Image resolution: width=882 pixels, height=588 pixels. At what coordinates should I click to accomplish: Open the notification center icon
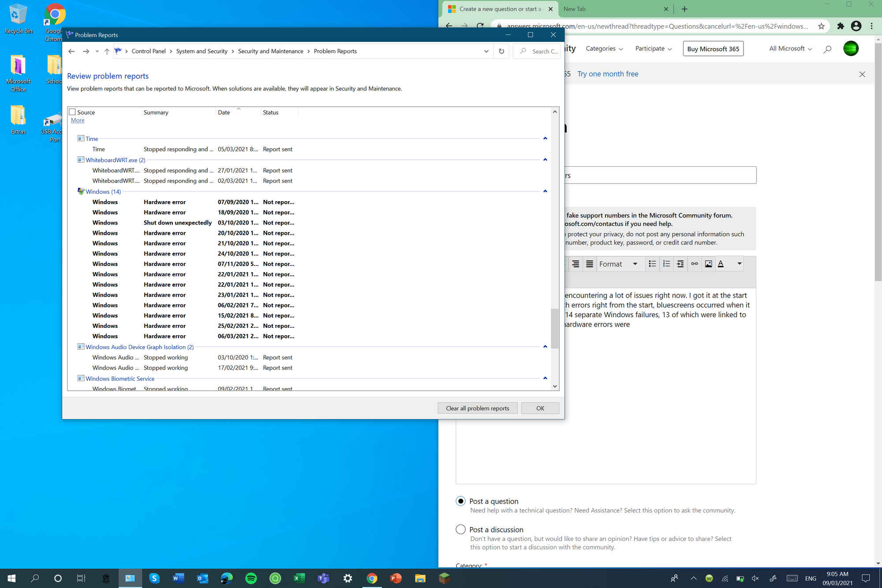pyautogui.click(x=866, y=578)
